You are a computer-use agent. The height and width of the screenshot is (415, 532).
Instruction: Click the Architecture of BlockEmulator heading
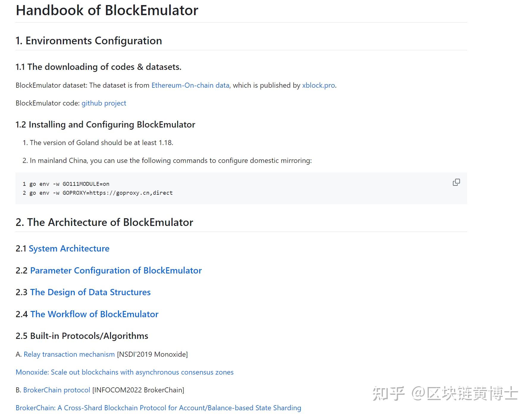[104, 222]
